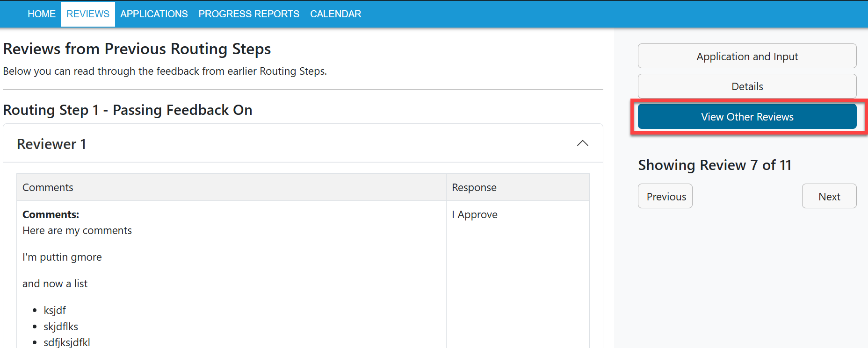Click the 'ksjdf' list item
The width and height of the screenshot is (868, 348).
(x=55, y=310)
